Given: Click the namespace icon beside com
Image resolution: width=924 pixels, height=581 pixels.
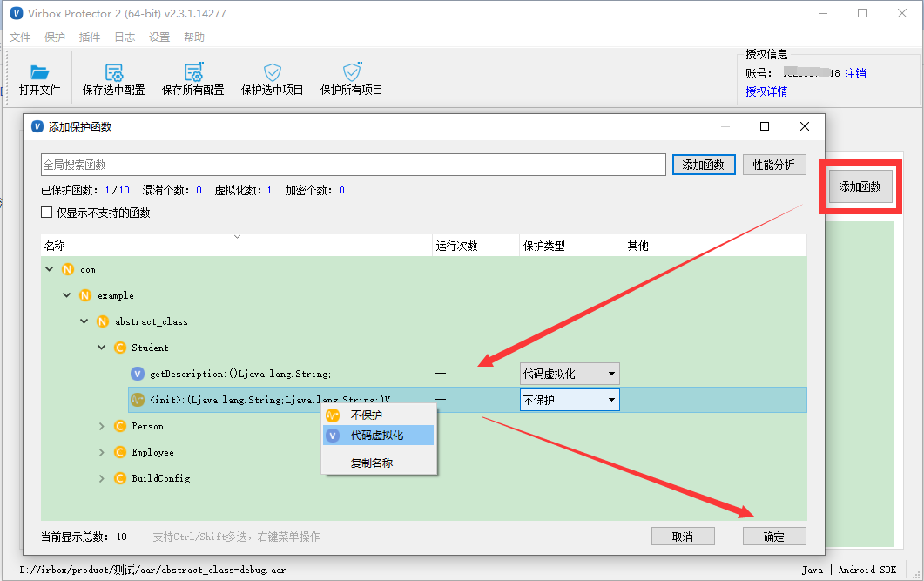Looking at the screenshot, I should [68, 269].
